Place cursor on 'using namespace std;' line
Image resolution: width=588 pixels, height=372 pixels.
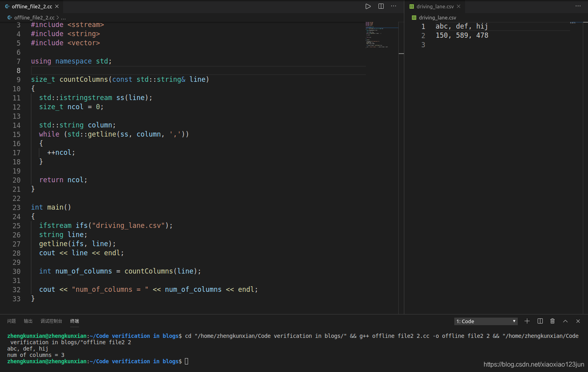71,61
